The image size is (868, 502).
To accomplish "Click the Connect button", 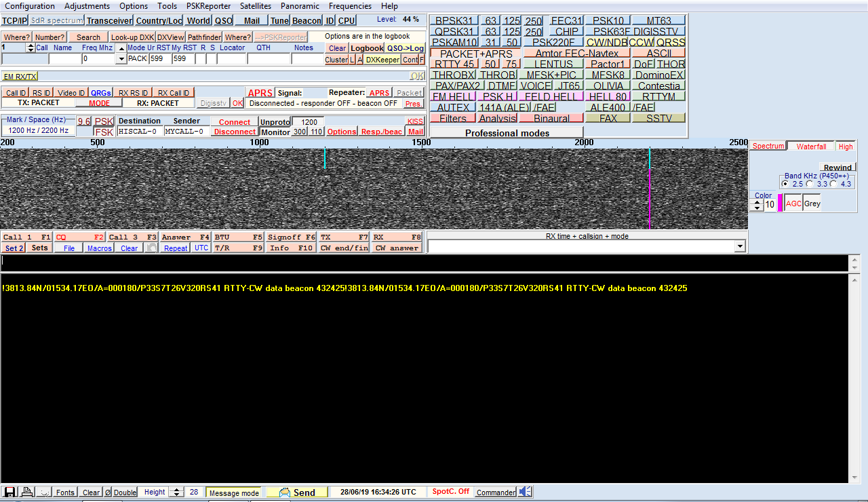I will 235,122.
